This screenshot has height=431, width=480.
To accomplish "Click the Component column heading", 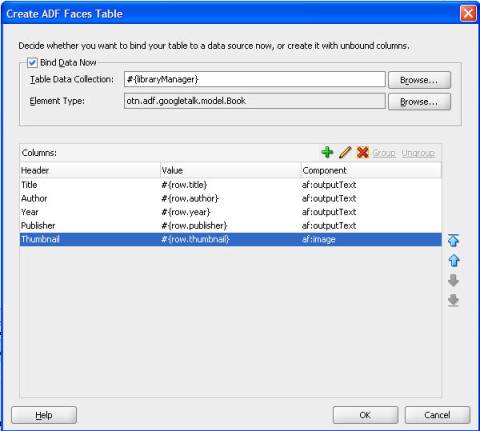I will click(371, 170).
